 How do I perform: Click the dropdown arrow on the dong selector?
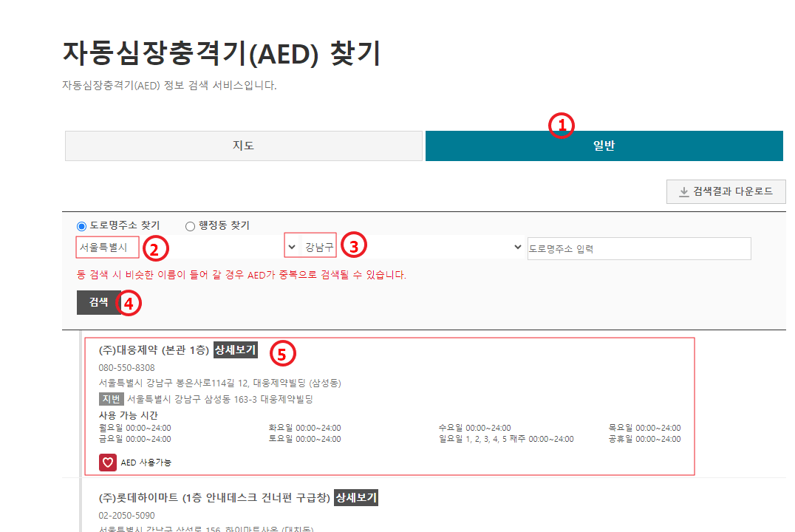click(516, 248)
